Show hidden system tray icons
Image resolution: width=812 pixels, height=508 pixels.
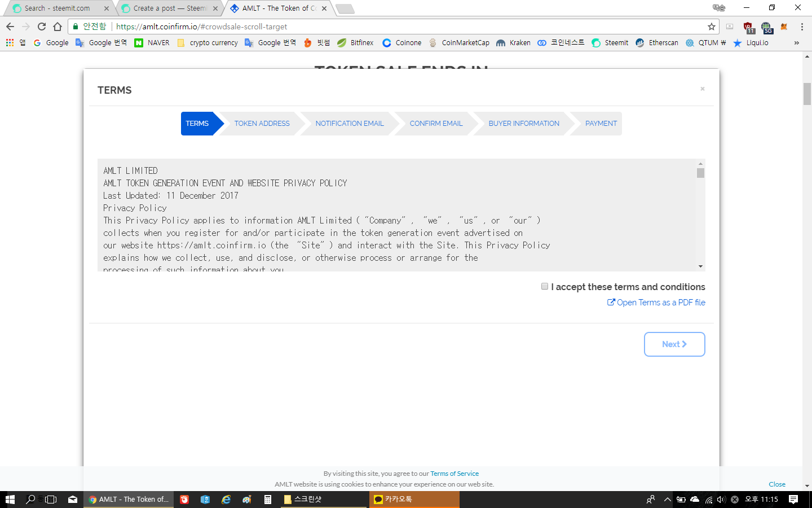pyautogui.click(x=668, y=500)
